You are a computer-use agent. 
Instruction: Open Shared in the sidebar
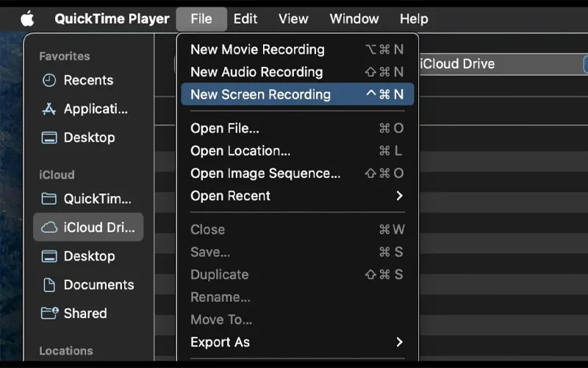[x=85, y=314]
